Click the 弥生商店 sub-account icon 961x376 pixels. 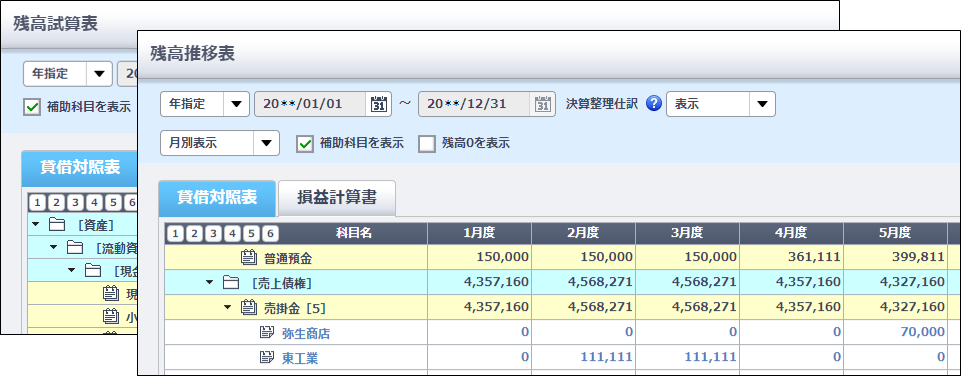(x=267, y=332)
